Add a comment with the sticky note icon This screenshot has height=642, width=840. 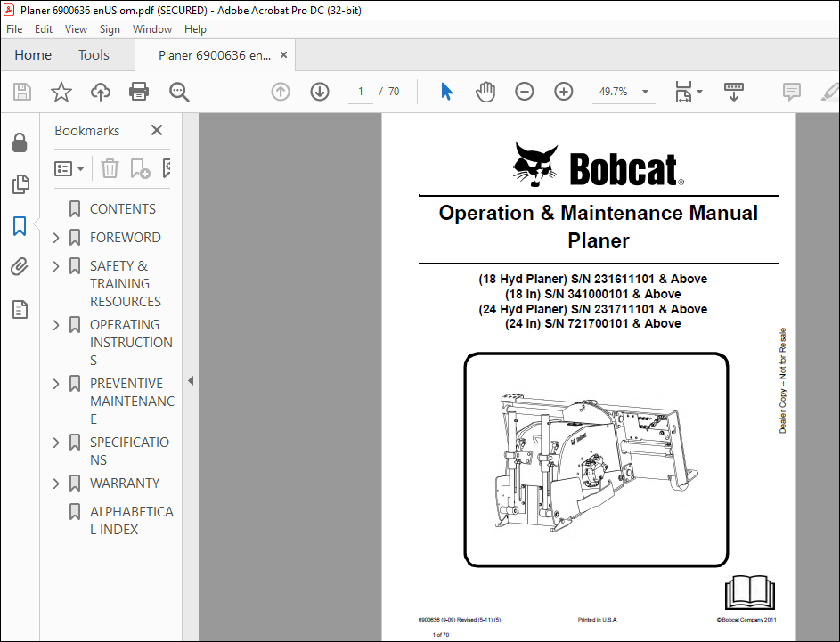pos(791,92)
